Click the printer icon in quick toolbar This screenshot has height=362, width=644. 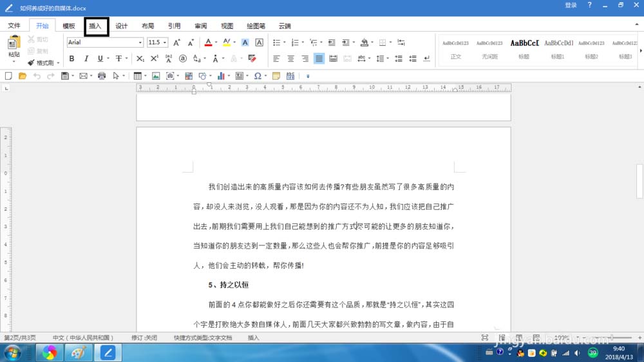(x=102, y=76)
